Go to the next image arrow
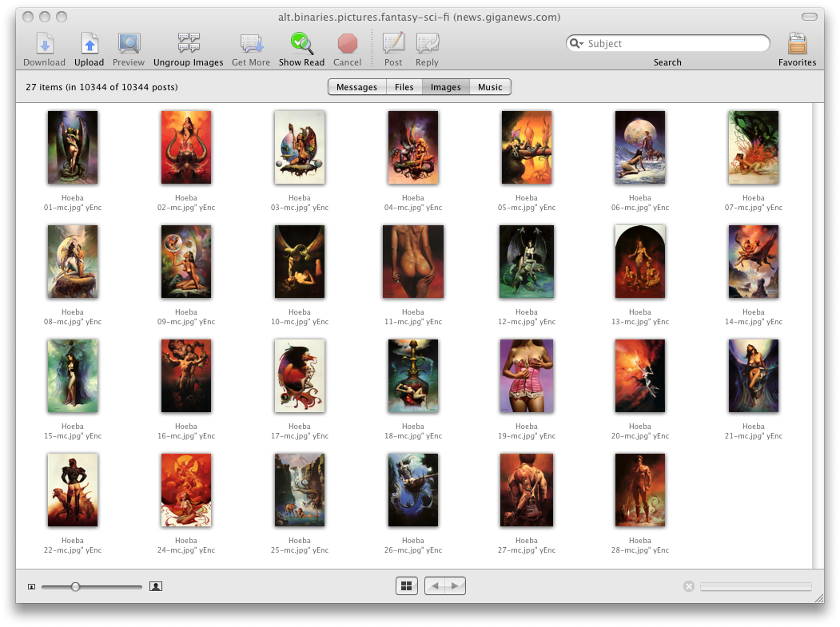This screenshot has height=627, width=840. [455, 585]
